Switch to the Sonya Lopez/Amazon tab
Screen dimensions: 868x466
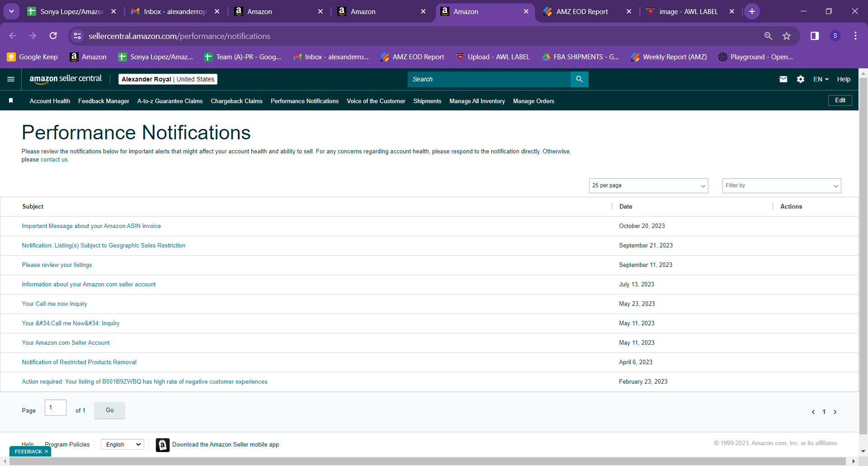72,11
